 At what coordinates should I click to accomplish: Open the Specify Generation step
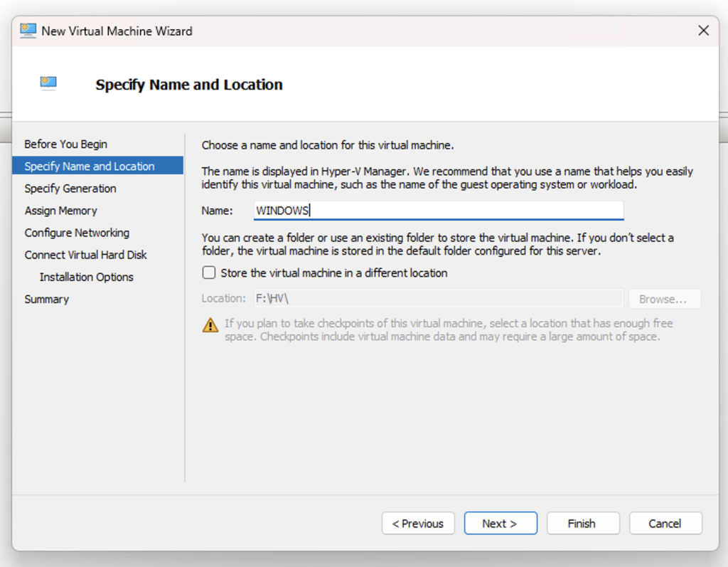(x=70, y=189)
